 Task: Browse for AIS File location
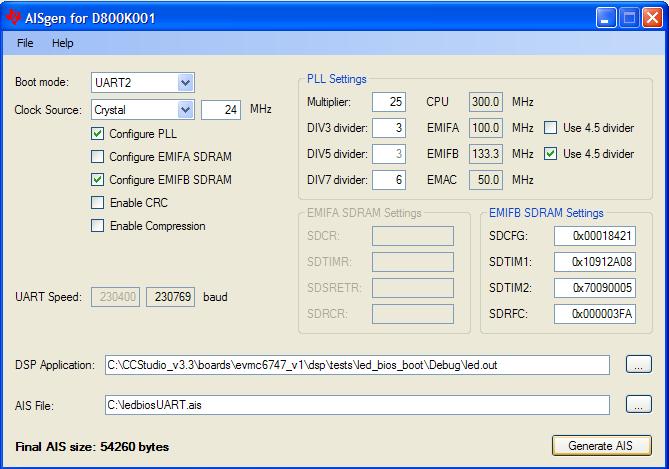[x=639, y=404]
